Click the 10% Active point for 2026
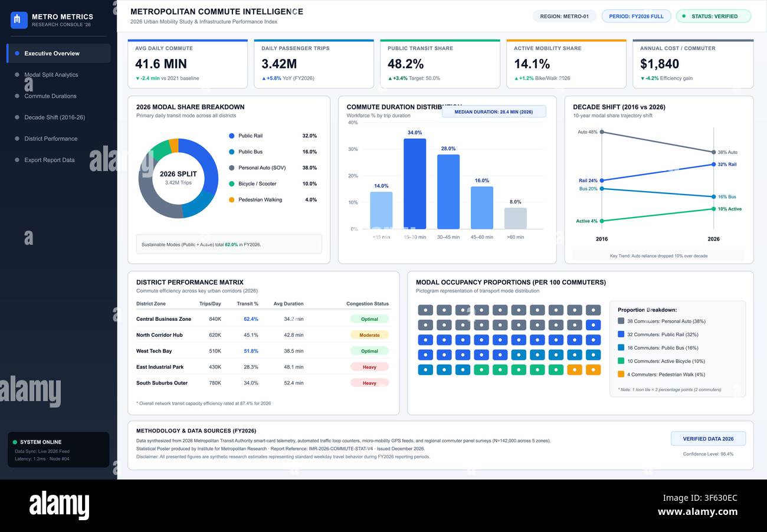The height and width of the screenshot is (532, 767). tap(714, 209)
